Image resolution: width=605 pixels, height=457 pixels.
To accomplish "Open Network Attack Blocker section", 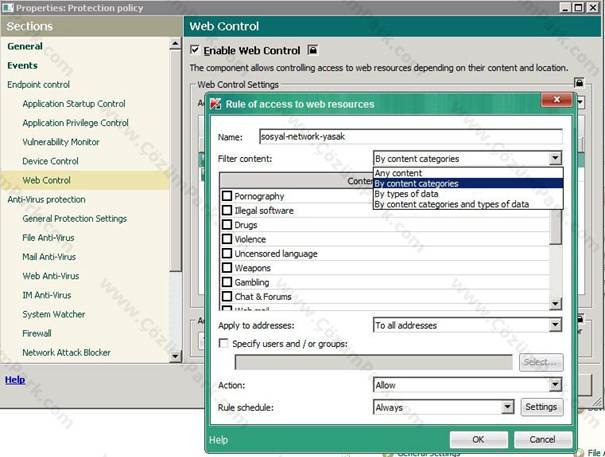I will click(66, 352).
